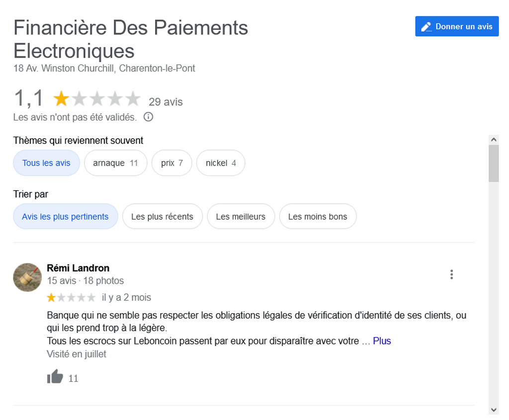Click the pencil icon in Donner un avis

tap(426, 27)
